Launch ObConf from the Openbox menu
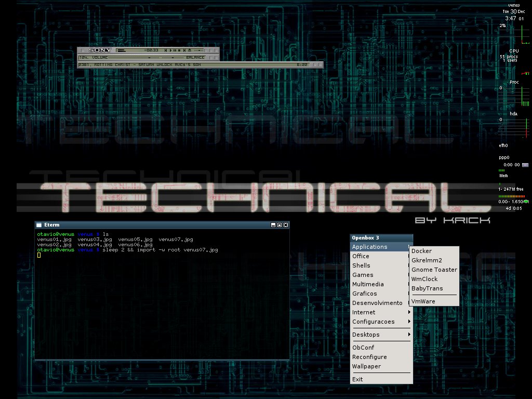This screenshot has width=532, height=399. (x=381, y=348)
